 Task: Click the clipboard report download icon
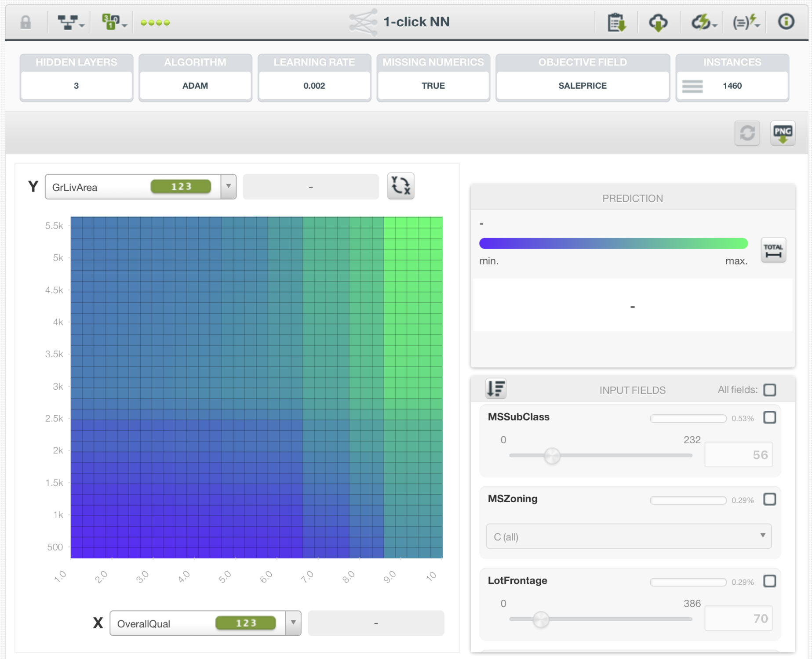tap(616, 22)
